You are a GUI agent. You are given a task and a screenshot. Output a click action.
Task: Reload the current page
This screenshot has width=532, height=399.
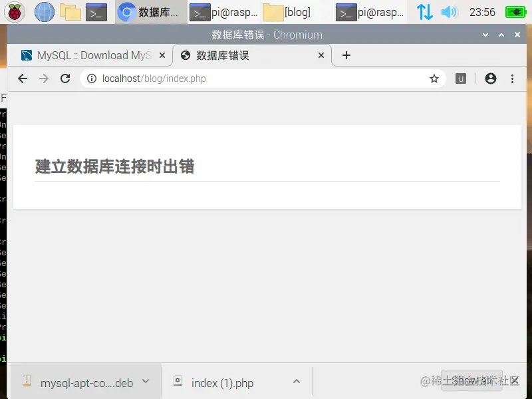(x=65, y=78)
